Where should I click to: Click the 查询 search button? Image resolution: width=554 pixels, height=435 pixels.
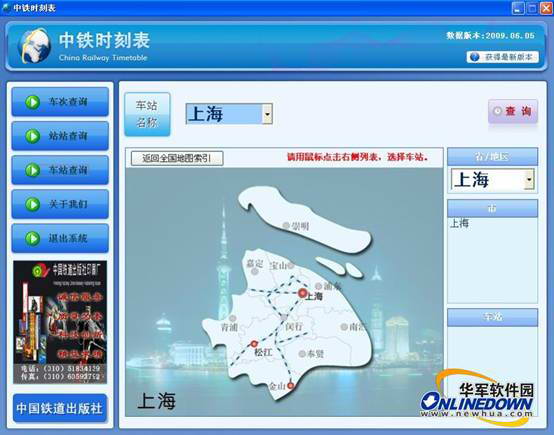point(513,111)
